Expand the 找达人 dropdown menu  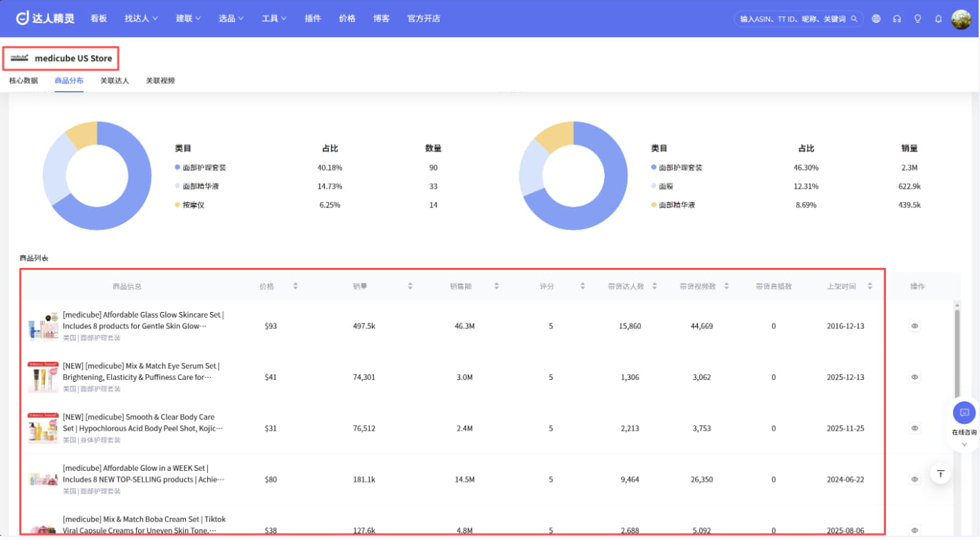pos(141,19)
